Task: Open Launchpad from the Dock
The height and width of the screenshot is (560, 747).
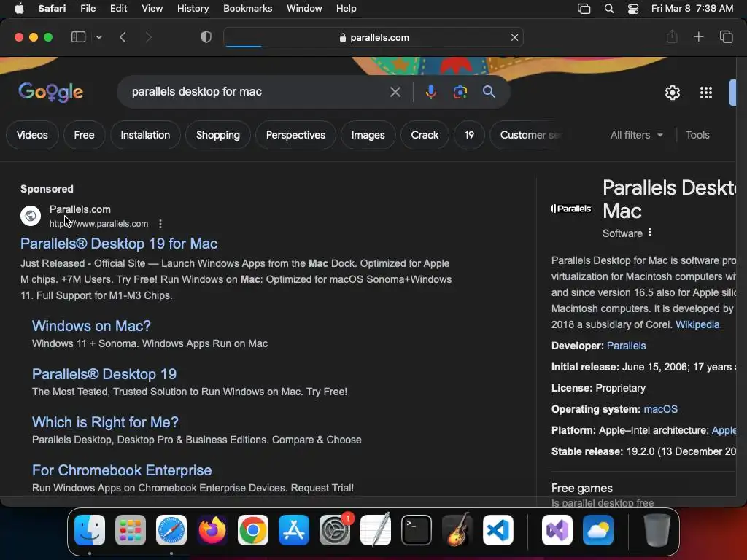Action: (x=130, y=530)
